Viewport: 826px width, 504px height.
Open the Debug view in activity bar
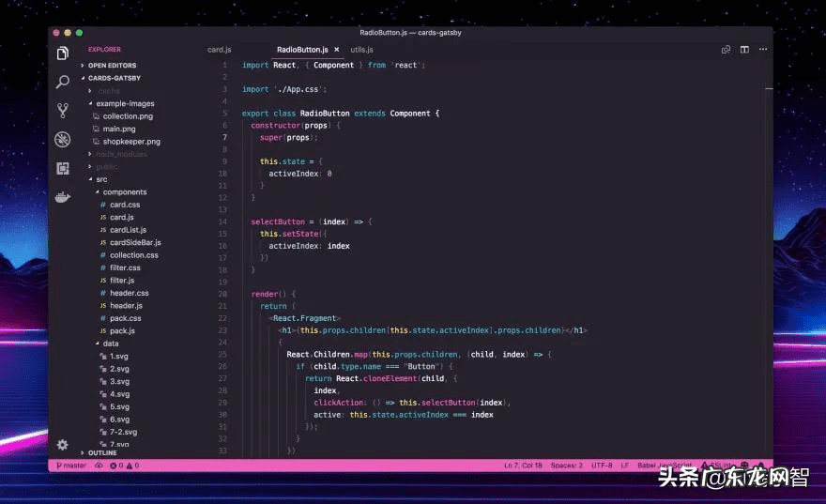(x=63, y=139)
